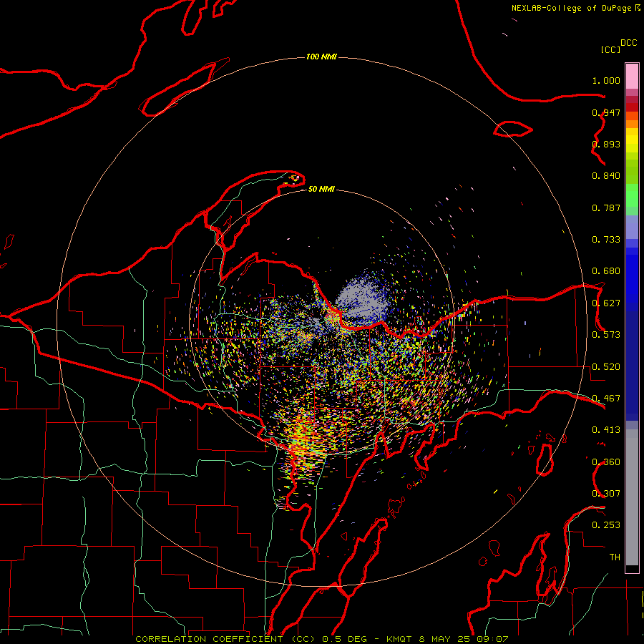
Task: Click the 50 NMI range ring label
Action: pyautogui.click(x=321, y=189)
